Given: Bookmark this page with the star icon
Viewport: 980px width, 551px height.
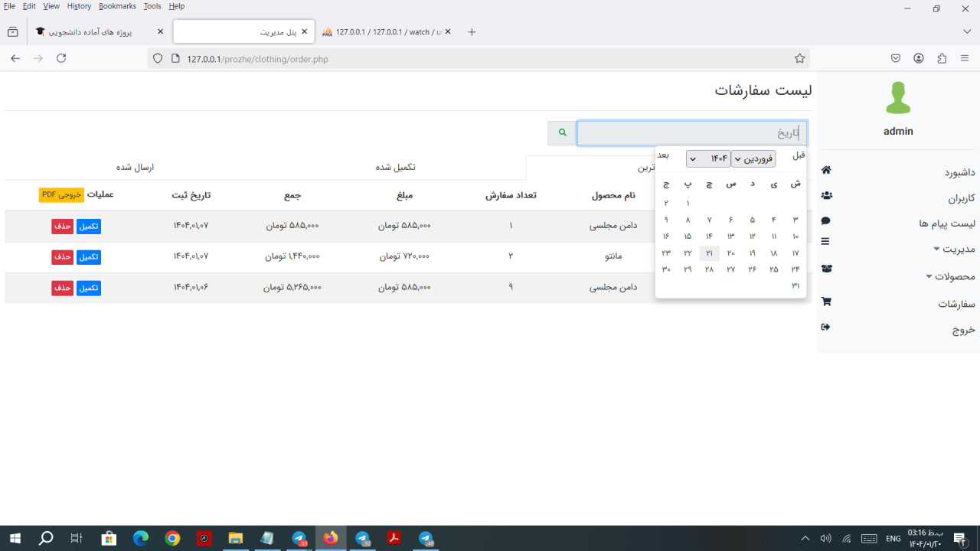Looking at the screenshot, I should 799,58.
